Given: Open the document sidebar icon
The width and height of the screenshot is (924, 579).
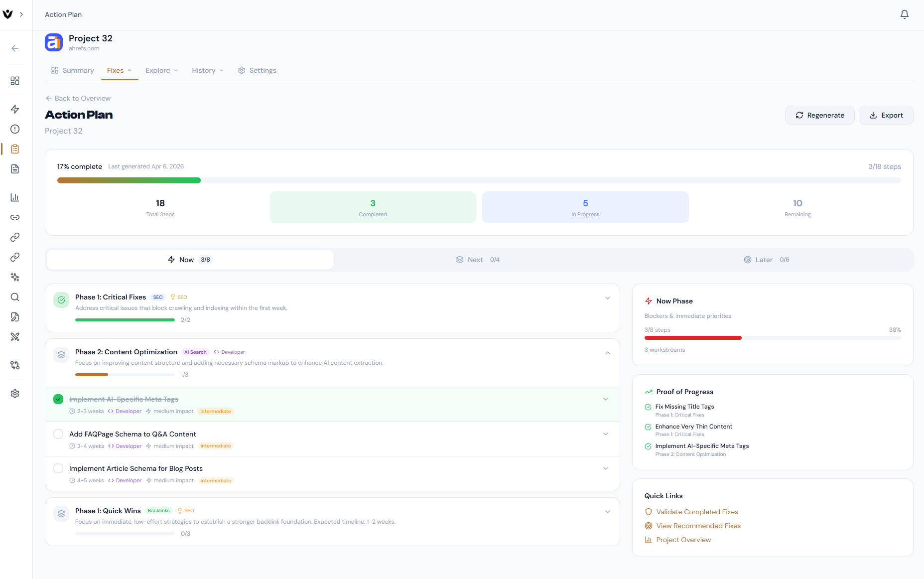Looking at the screenshot, I should click(15, 169).
